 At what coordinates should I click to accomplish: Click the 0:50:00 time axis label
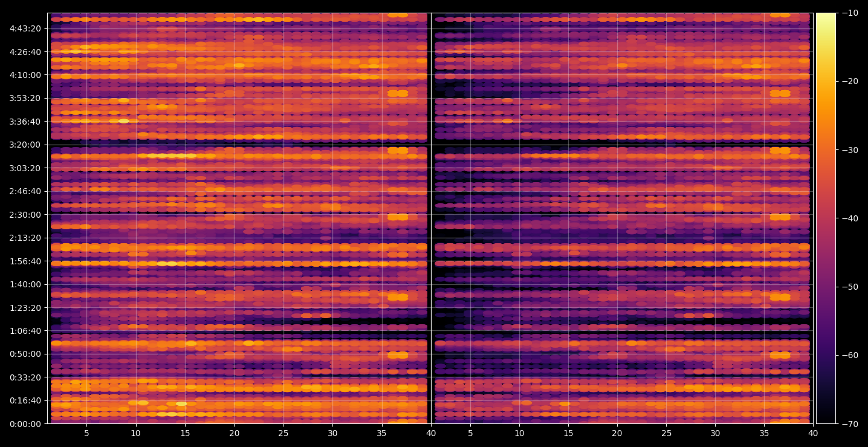(x=25, y=354)
